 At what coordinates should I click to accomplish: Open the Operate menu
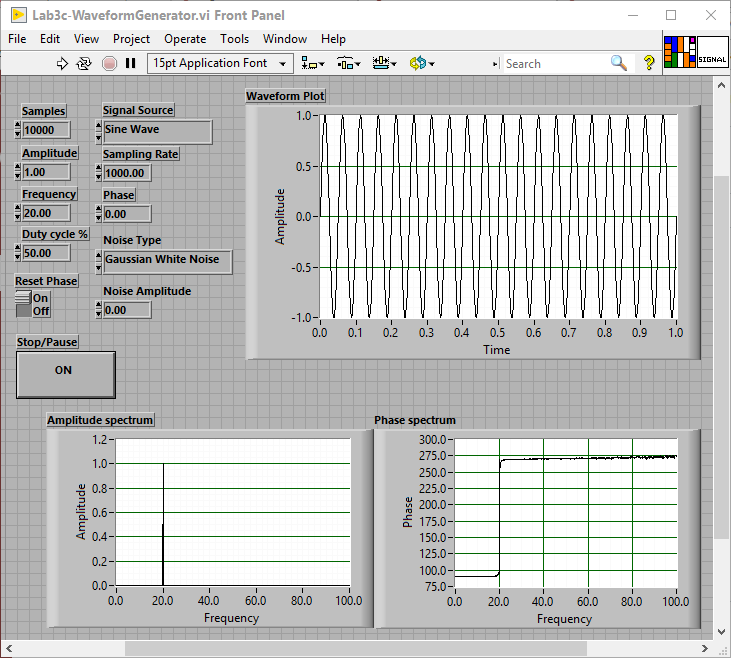point(185,39)
